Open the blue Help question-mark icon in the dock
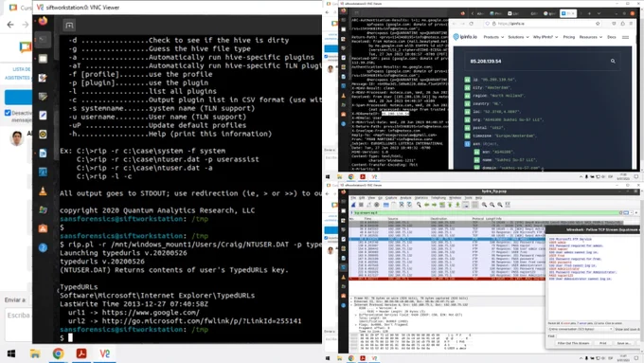644x363 pixels. click(43, 247)
